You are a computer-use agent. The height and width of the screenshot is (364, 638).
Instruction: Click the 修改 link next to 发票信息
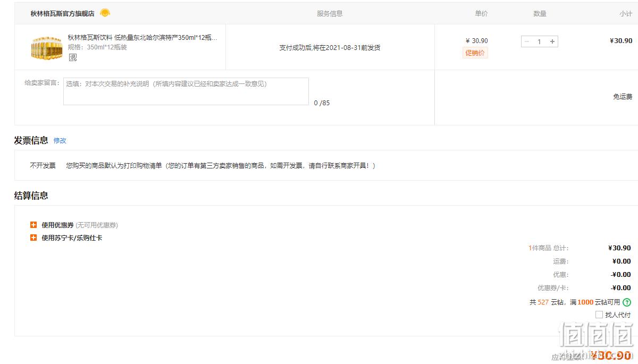coord(60,141)
